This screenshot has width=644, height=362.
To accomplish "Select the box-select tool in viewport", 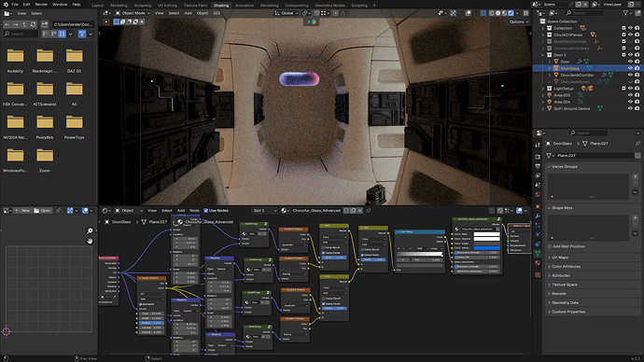I will point(117,21).
